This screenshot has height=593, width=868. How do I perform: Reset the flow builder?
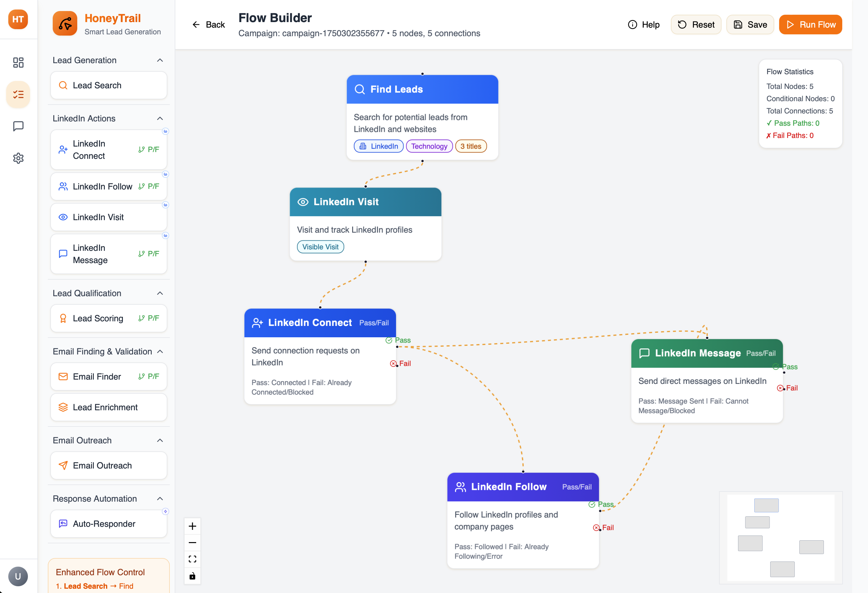tap(696, 24)
